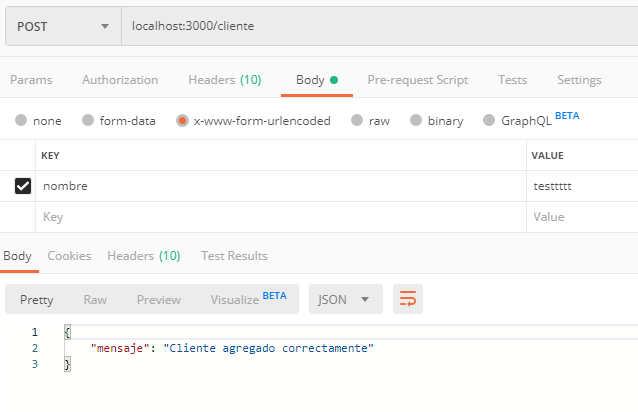Uncheck the nombre parameter checkbox
Image resolution: width=638 pixels, height=412 pixels.
[23, 186]
